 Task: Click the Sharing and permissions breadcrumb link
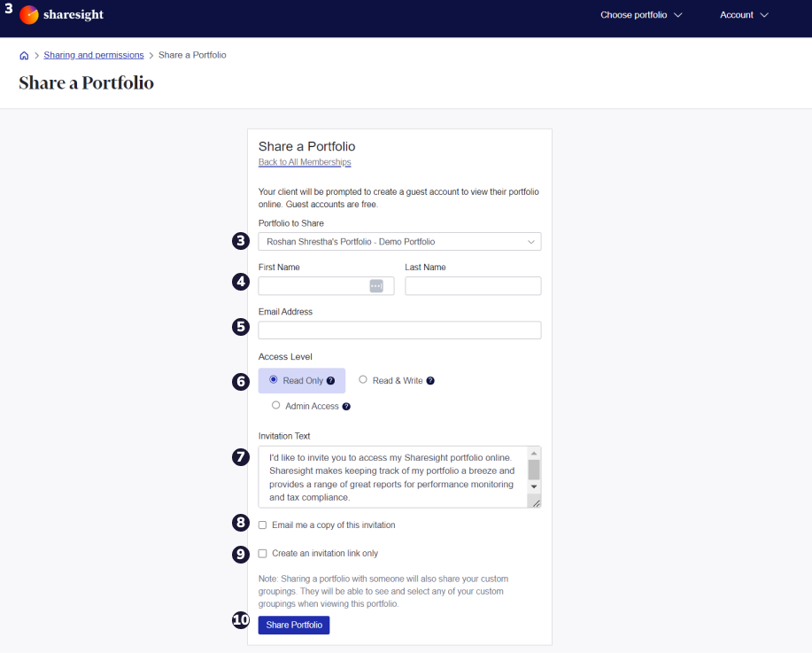(93, 55)
